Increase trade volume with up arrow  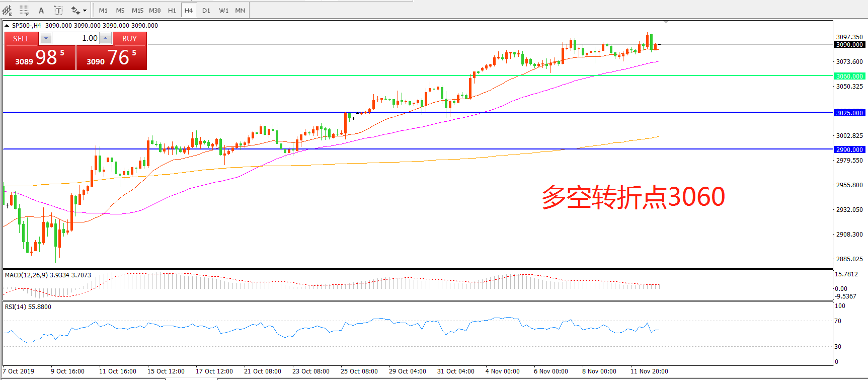(x=105, y=38)
